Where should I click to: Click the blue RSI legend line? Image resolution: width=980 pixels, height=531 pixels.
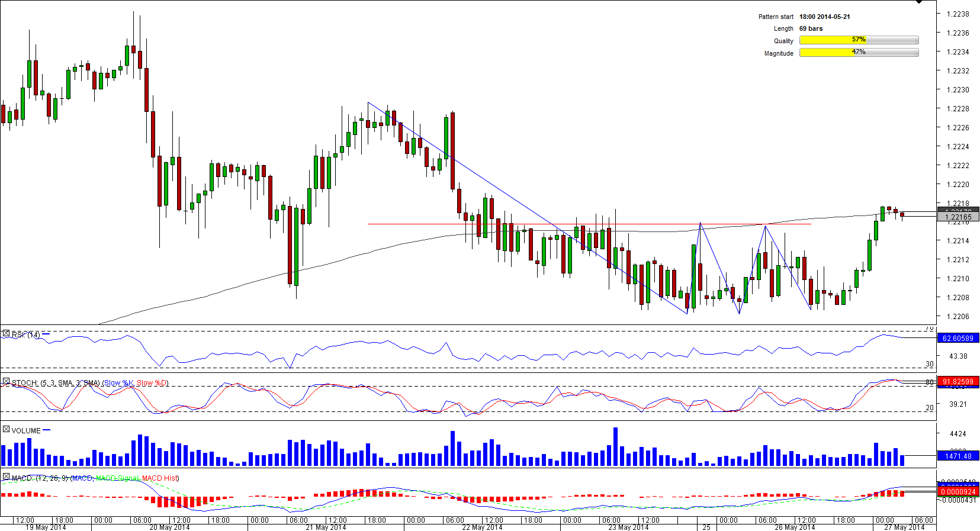(46, 334)
